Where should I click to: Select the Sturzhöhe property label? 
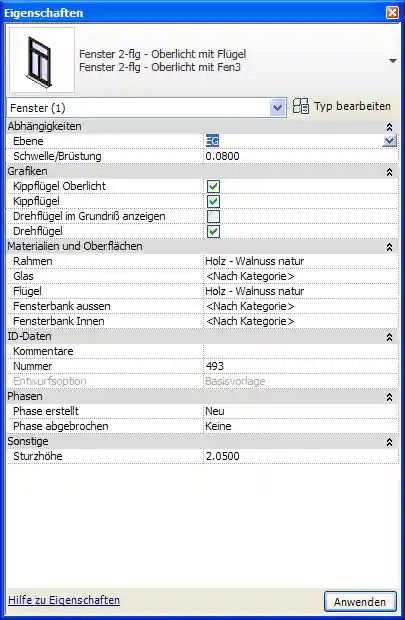point(38,456)
